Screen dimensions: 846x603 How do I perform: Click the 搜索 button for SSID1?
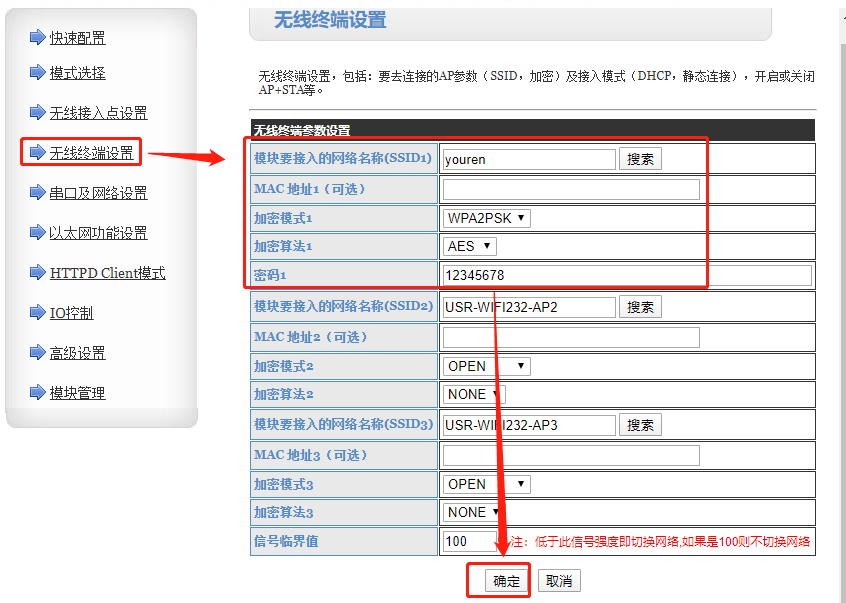[x=640, y=159]
